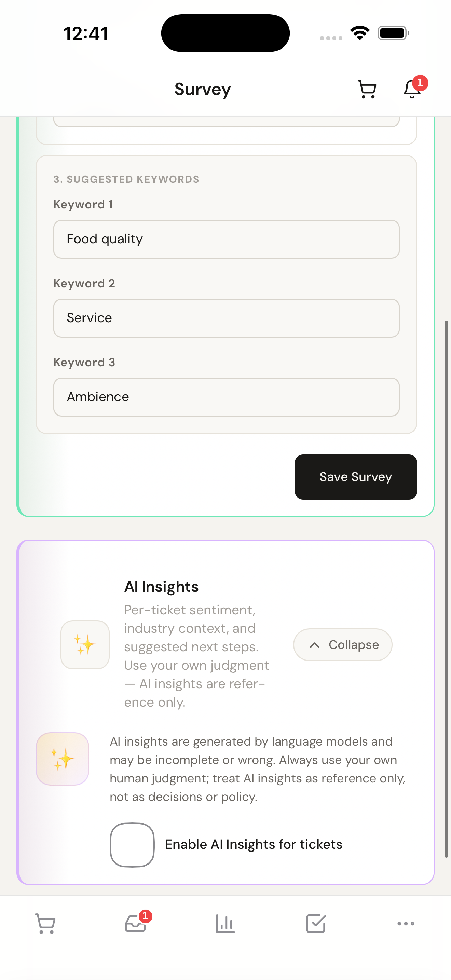Open the checkbox tasks tab icon
Image resolution: width=451 pixels, height=980 pixels.
[x=316, y=923]
